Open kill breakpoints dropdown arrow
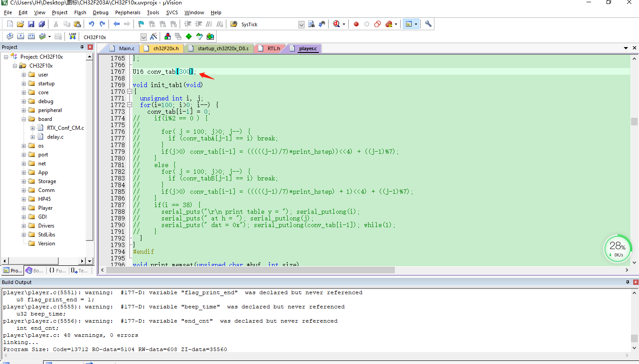The image size is (639, 364). click(396, 24)
